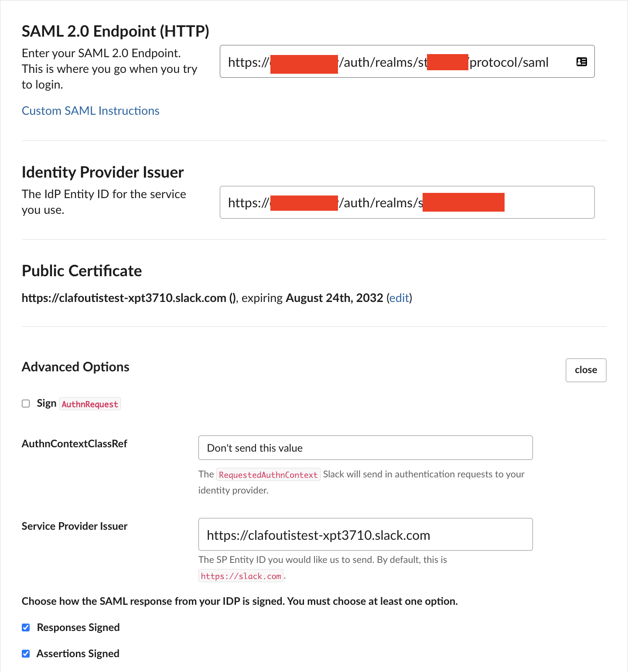Click the August 24th, 2032 expiry date

tap(334, 298)
